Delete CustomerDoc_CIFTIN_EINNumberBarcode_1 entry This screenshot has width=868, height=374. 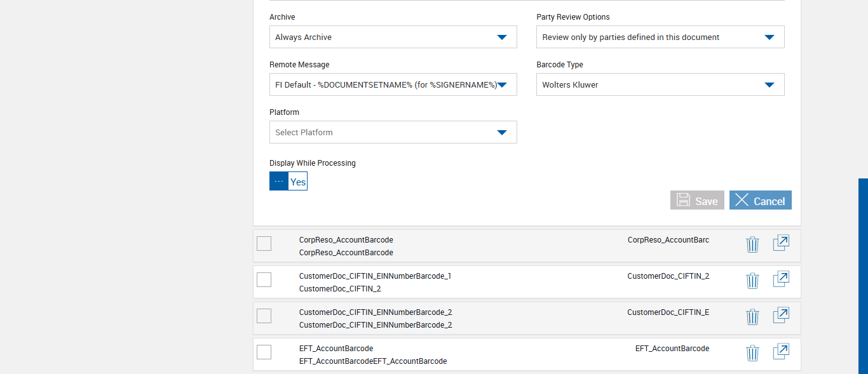[752, 281]
